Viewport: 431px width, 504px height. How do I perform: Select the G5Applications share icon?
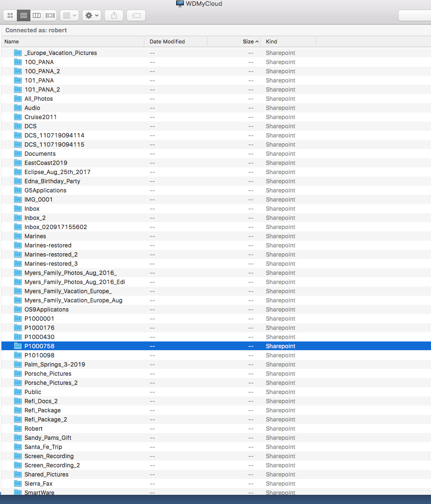click(x=18, y=191)
